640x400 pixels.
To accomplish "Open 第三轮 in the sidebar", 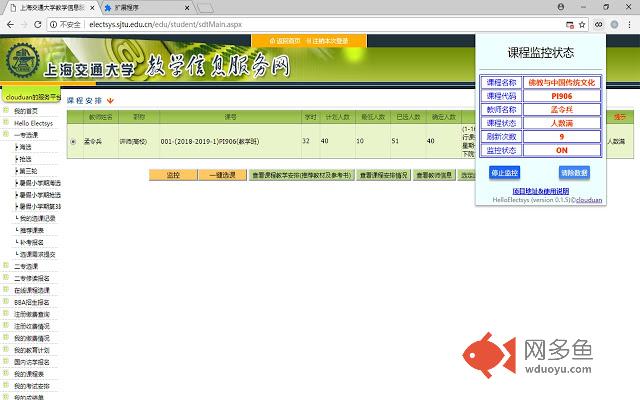I will 28,171.
